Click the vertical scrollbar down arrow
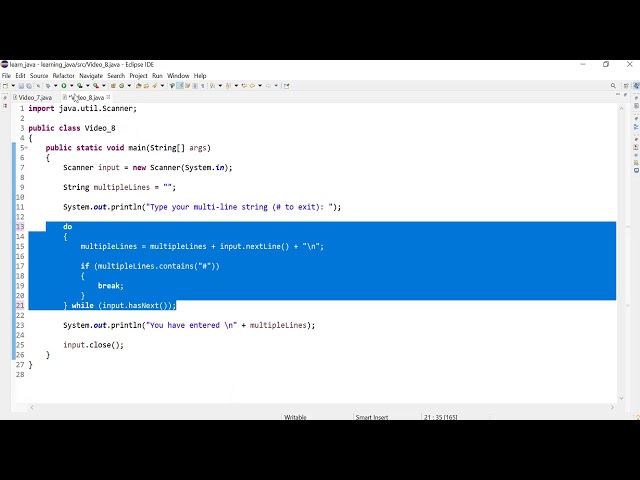640x480 pixels. (621, 398)
